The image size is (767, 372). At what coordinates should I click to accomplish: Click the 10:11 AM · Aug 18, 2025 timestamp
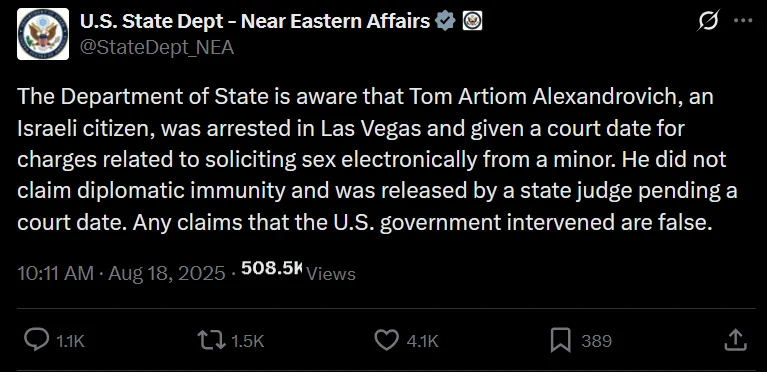click(121, 273)
